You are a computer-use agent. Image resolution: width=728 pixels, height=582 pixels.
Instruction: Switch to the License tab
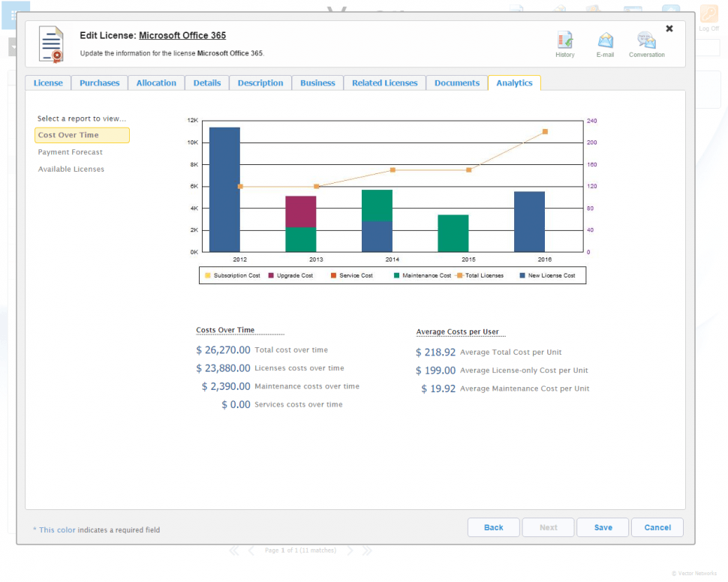(x=48, y=83)
